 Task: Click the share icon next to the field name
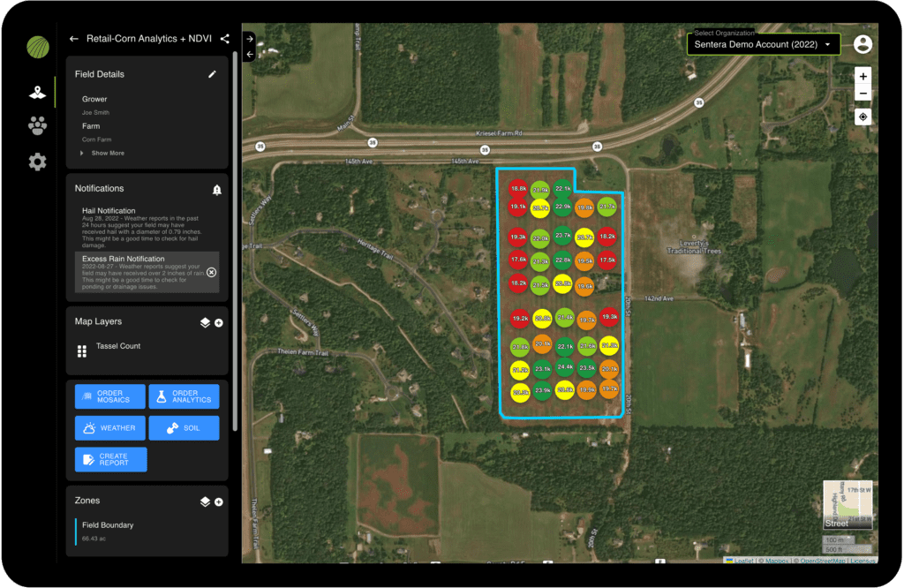[224, 39]
